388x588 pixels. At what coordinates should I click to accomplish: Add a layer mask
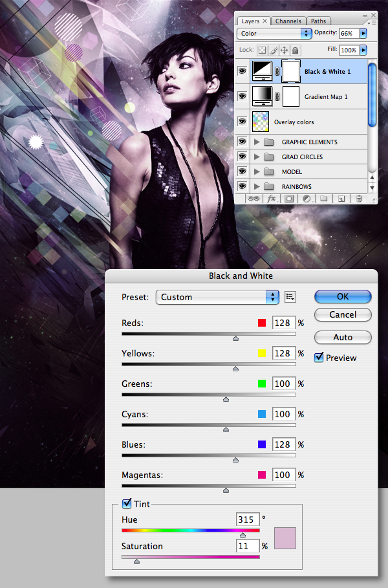click(289, 199)
